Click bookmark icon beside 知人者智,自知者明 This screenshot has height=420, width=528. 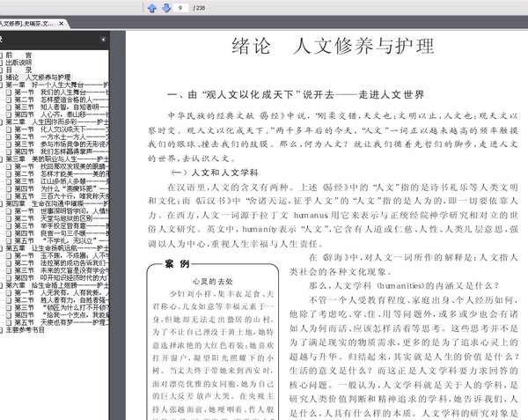click(x=9, y=107)
